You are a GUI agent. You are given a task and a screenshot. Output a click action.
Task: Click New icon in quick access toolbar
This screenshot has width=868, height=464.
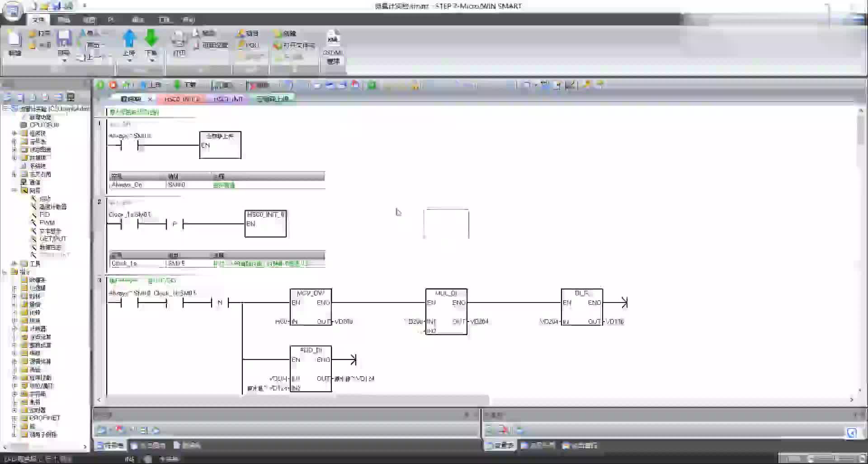(33, 6)
